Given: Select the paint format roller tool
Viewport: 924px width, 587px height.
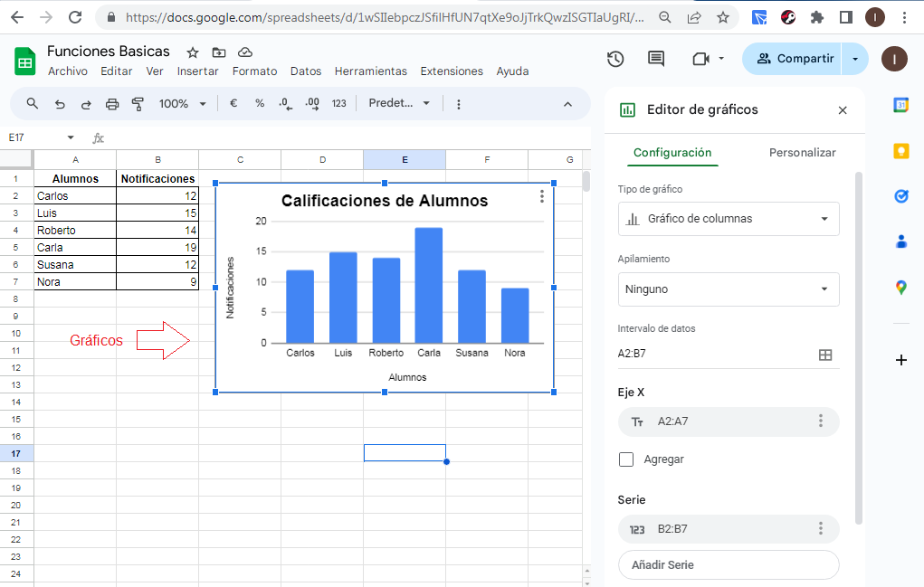Looking at the screenshot, I should (x=138, y=104).
